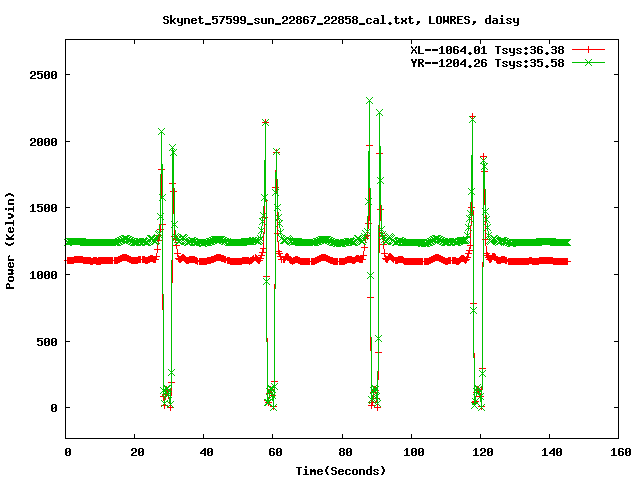640x480 pixels.
Task: Click the 60 x-axis tick label
Action: tap(276, 452)
